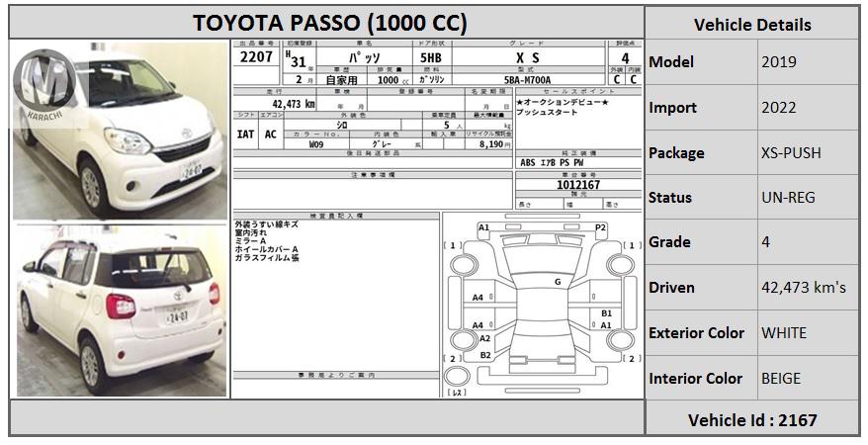Click the front view photo of the white Passo

[120, 131]
